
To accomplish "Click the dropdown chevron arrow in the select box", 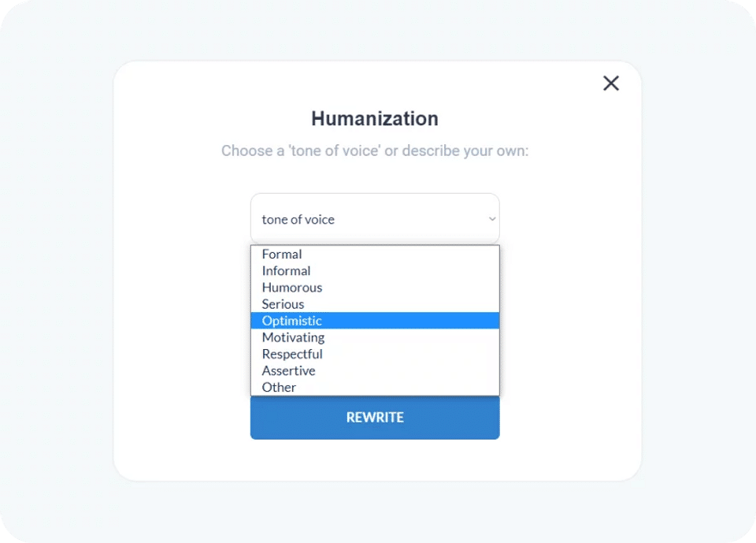I will (x=491, y=219).
